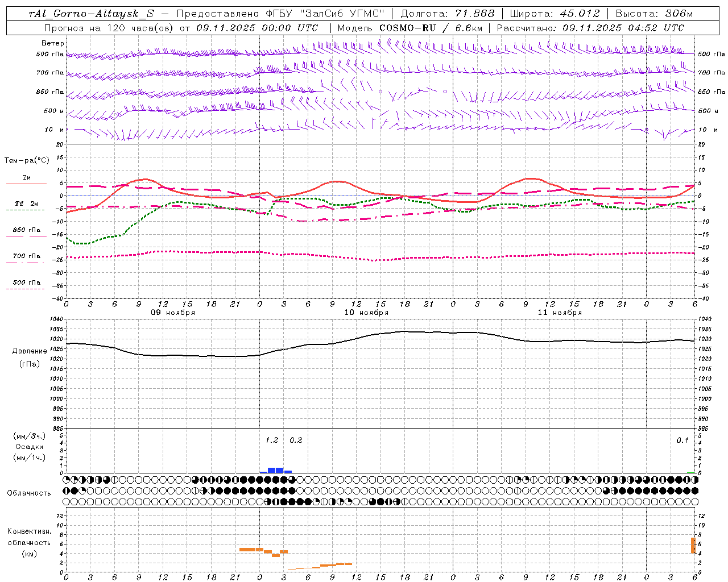Click the 10 м wind level label on left
Screen dimensions: 728x582
click(x=54, y=130)
